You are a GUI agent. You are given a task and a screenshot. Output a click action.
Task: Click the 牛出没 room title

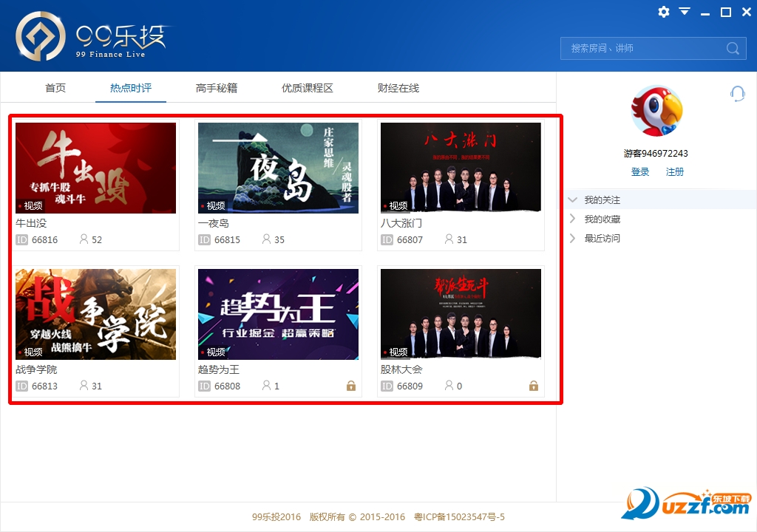(31, 224)
